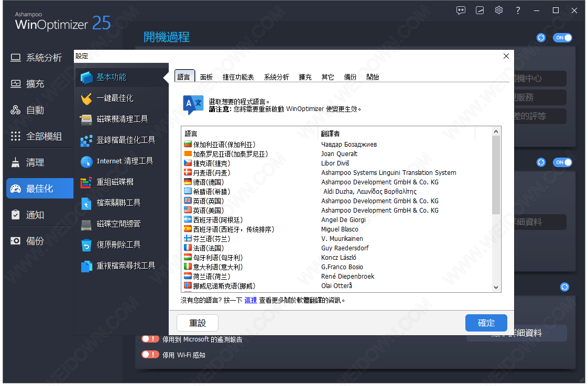Image resolution: width=588 pixels, height=386 pixels.
Task: Switch to the 擴充 tab in settings
Action: [305, 77]
